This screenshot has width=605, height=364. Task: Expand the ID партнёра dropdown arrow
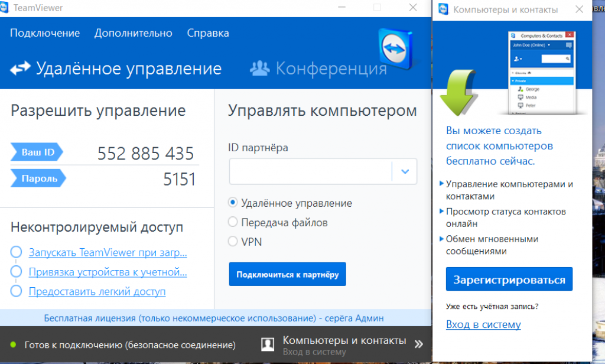coord(405,171)
